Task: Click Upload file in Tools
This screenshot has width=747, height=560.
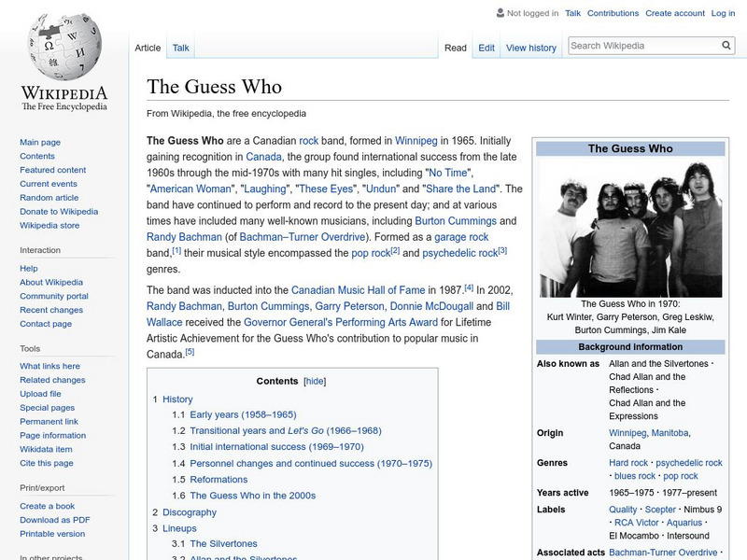Action: tap(40, 394)
